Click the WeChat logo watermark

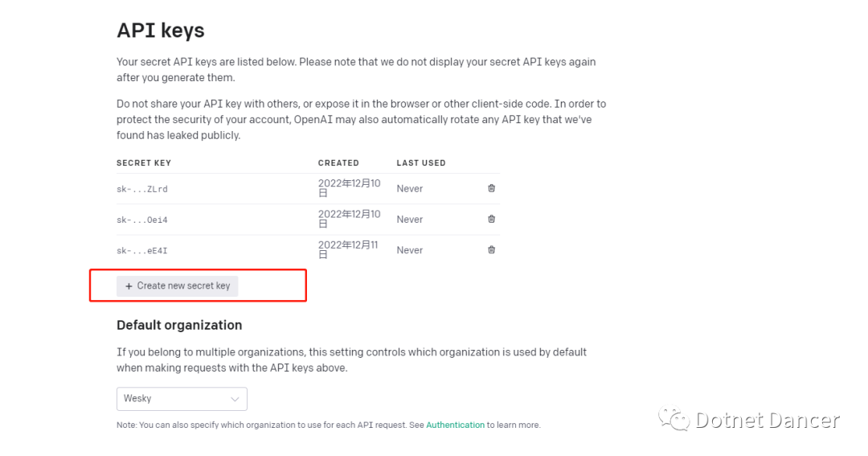[674, 419]
